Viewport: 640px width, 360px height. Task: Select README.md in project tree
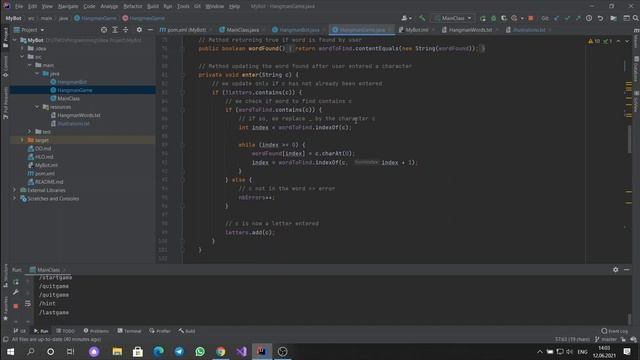click(49, 182)
